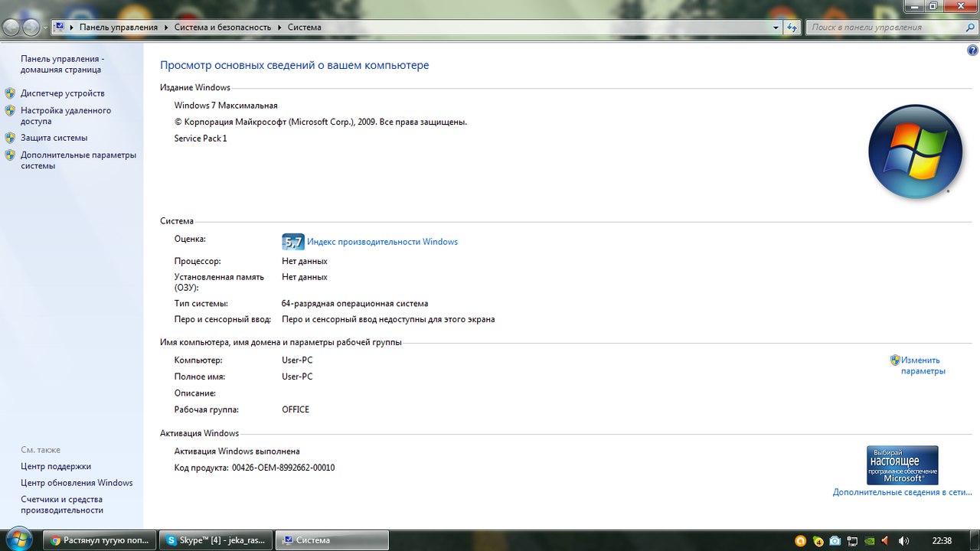Open 'Центр обновления Windows' link
Image resolution: width=980 pixels, height=551 pixels.
point(77,483)
